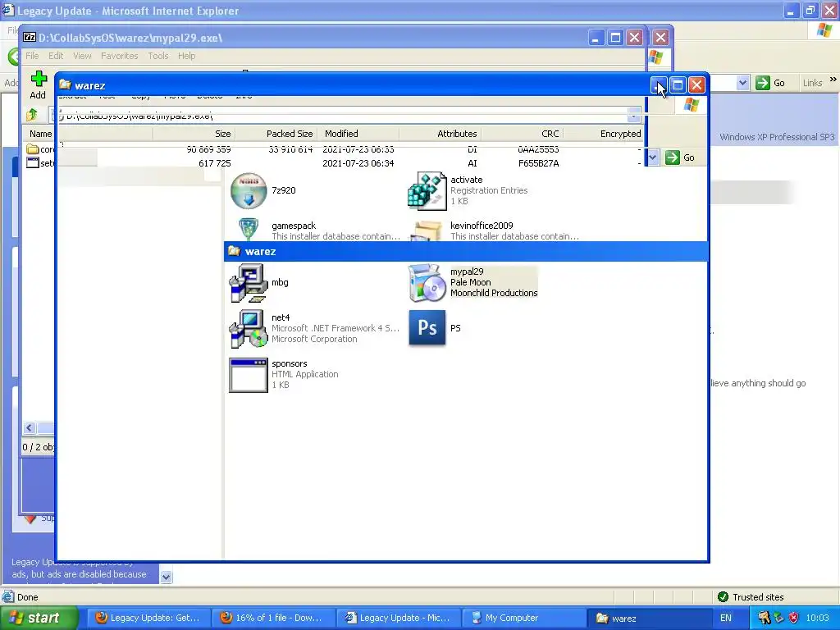Expand the Links toolbar chevron

pyautogui.click(x=833, y=80)
